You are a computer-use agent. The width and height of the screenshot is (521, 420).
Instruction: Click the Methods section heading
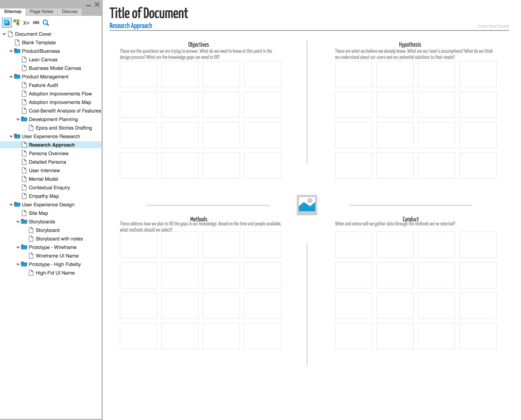199,219
